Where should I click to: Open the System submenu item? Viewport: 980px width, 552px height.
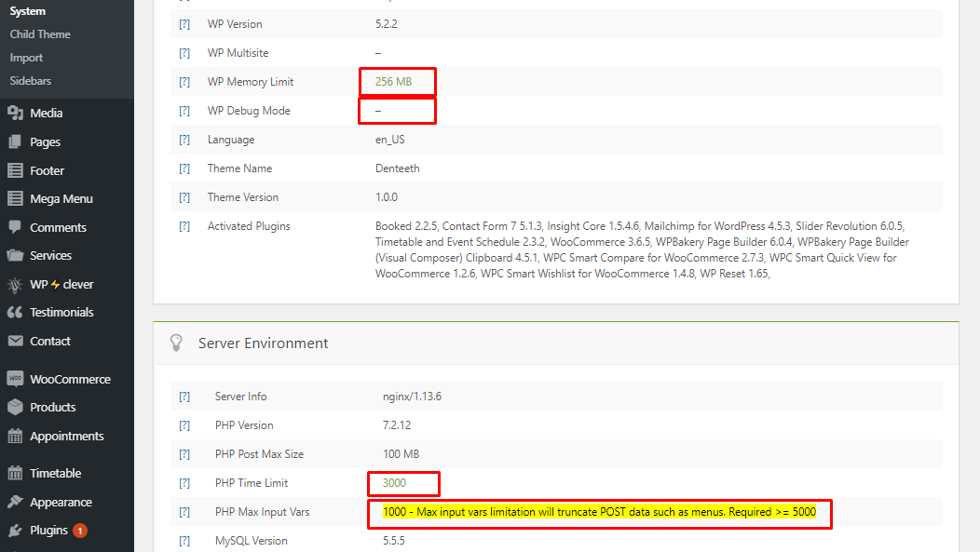point(28,11)
